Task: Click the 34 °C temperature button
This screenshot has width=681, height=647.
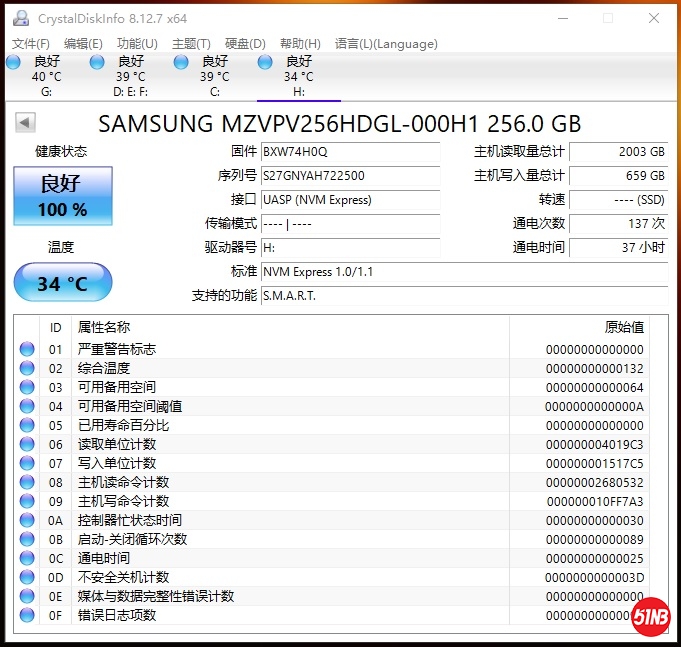Action: pos(63,284)
